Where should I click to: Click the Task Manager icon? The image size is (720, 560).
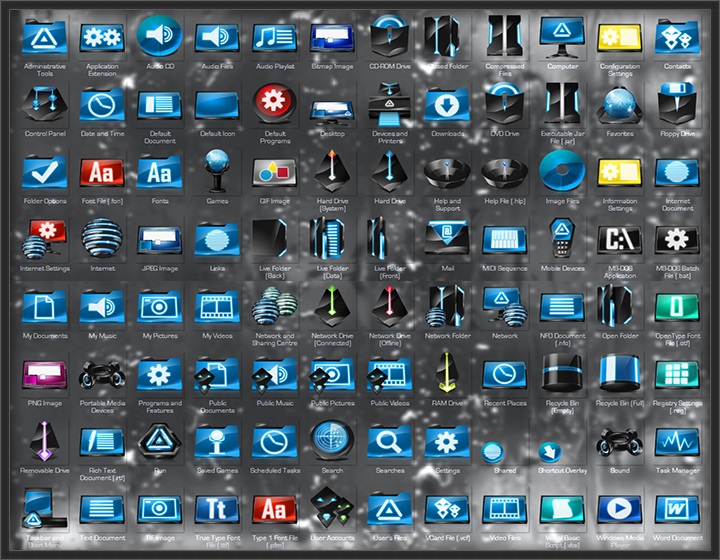[x=677, y=441]
